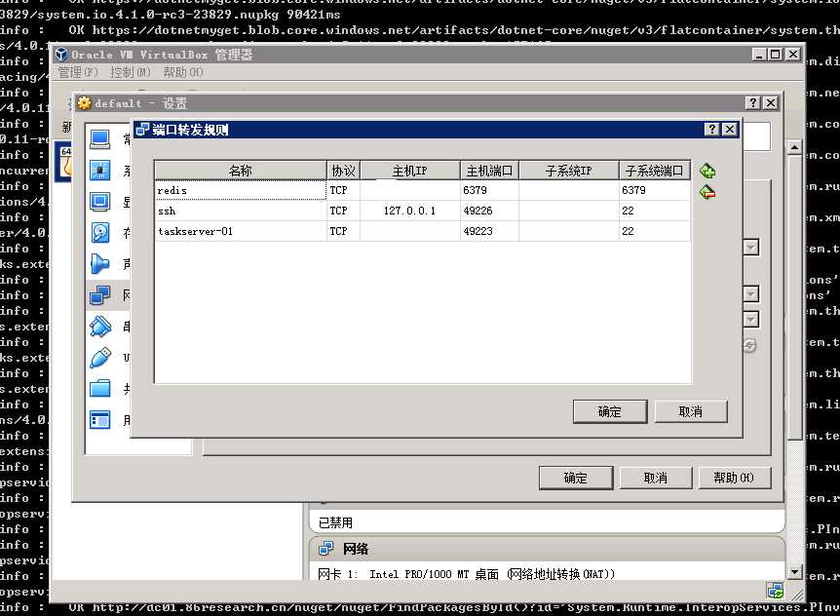Image resolution: width=840 pixels, height=616 pixels.
Task: Sort rules by 协议 column header
Action: click(343, 171)
